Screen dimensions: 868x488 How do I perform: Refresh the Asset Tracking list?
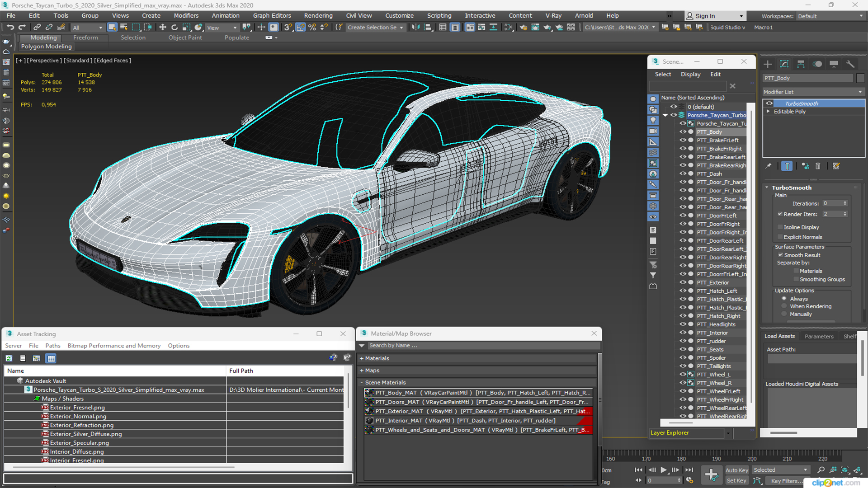coord(9,358)
